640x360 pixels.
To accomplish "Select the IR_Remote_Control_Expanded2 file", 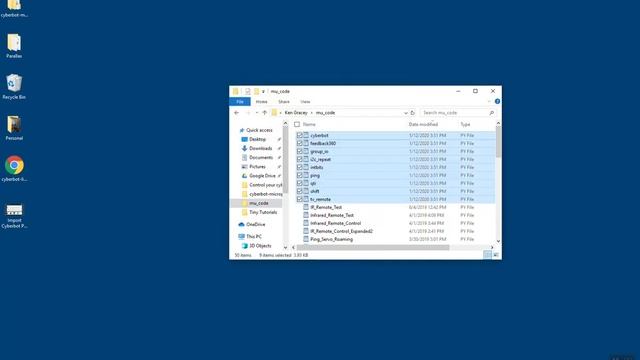I will click(341, 231).
